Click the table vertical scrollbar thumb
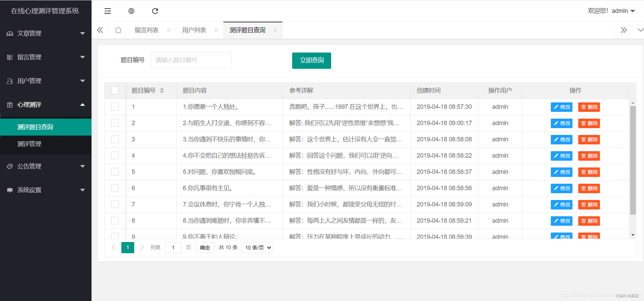Screen dimensions: 644x301 tap(633, 160)
